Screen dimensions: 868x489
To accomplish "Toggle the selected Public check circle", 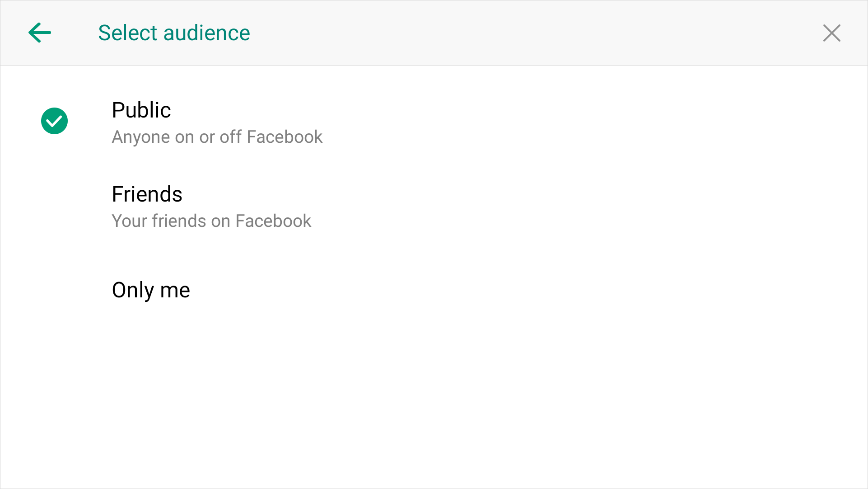I will click(x=54, y=121).
